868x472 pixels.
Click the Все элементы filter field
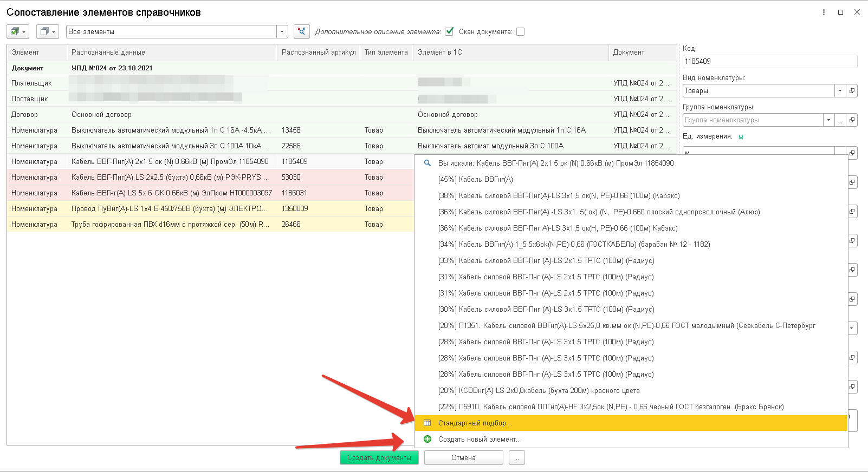(x=171, y=31)
